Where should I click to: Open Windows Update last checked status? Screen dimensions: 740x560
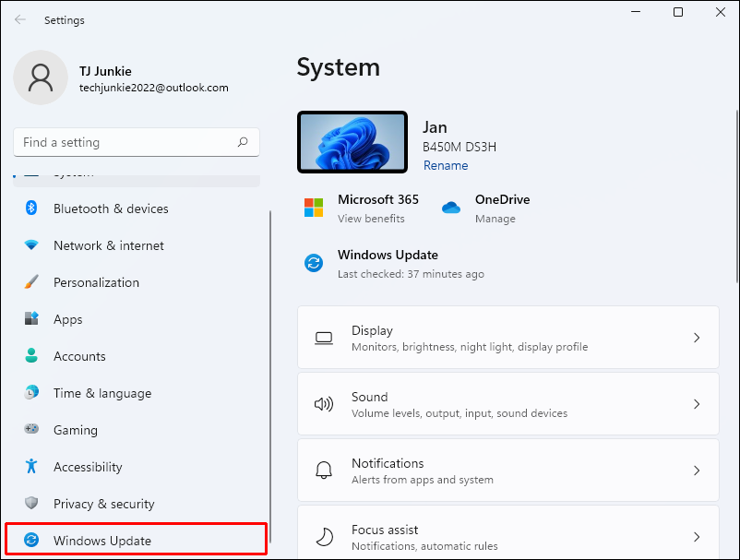coord(411,274)
